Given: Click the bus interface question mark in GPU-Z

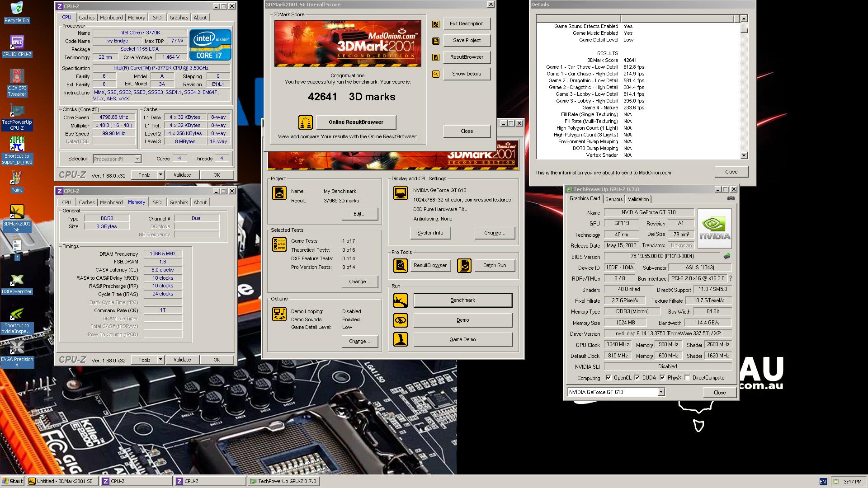Looking at the screenshot, I should point(730,278).
